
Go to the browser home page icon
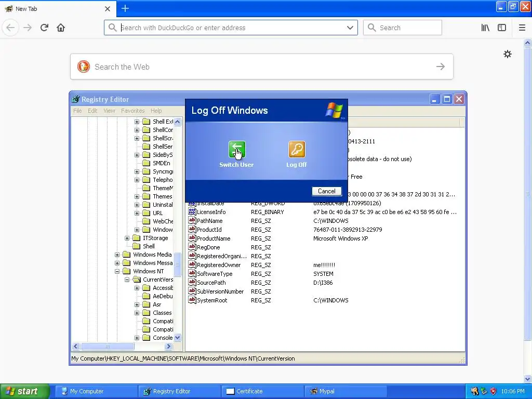(61, 28)
